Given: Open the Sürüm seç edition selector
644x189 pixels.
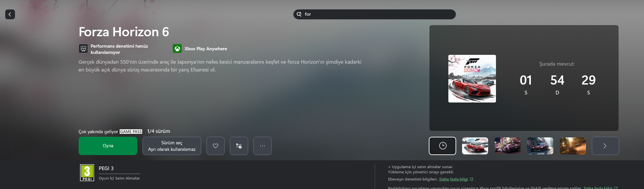Looking at the screenshot, I should (172, 146).
